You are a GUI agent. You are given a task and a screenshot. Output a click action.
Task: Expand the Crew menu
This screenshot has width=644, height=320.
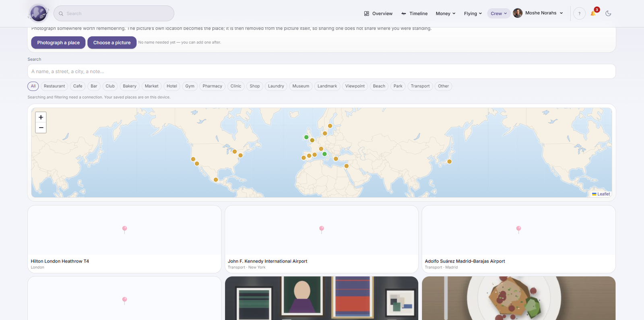499,14
